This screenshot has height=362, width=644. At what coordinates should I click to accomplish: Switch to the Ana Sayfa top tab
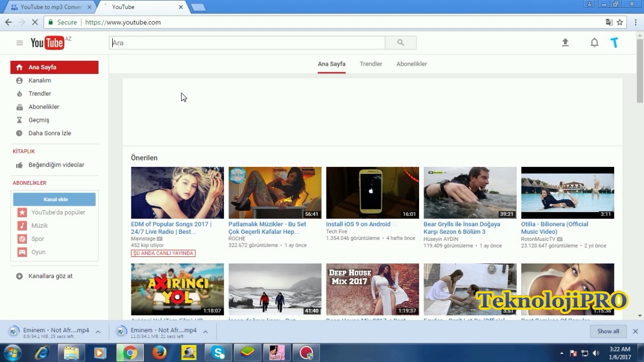coord(332,64)
